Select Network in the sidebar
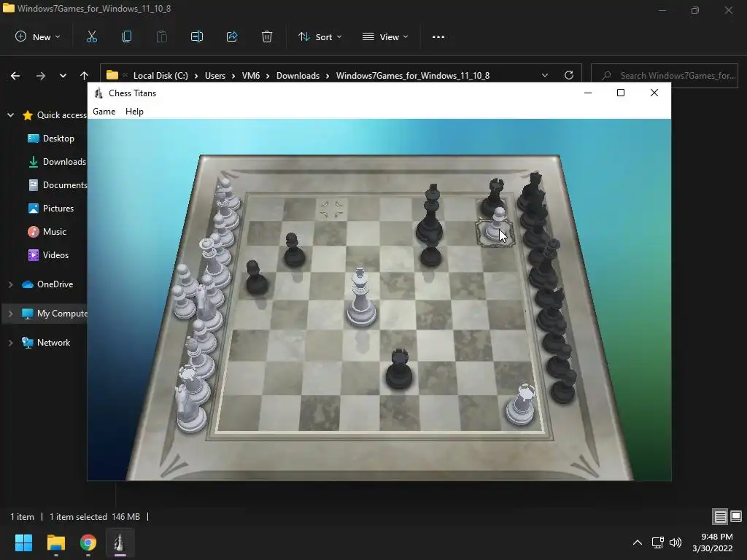 coord(46,343)
